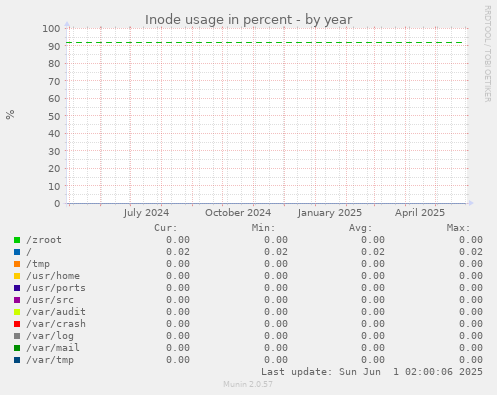Select the /var/mail legend label
The width and height of the screenshot is (497, 395).
(x=53, y=348)
